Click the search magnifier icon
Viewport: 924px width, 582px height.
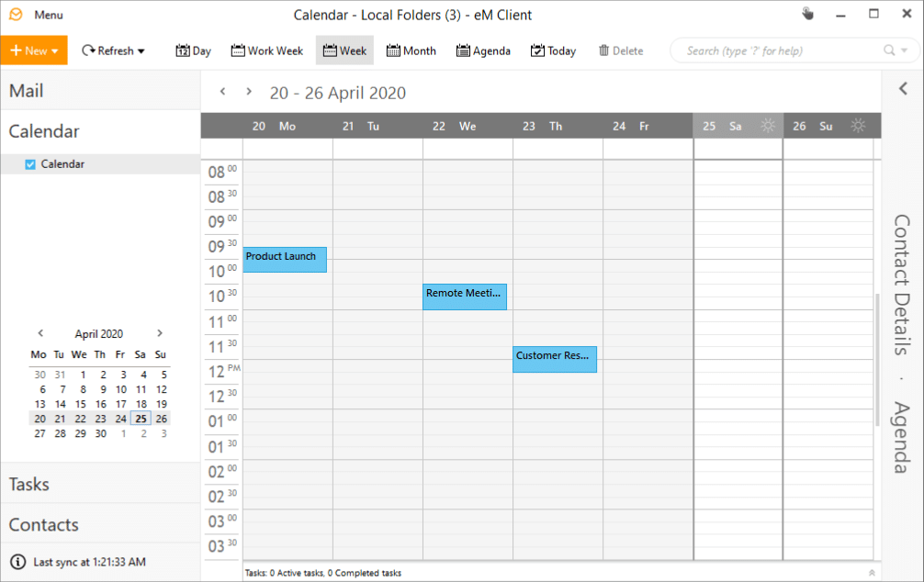pos(889,50)
